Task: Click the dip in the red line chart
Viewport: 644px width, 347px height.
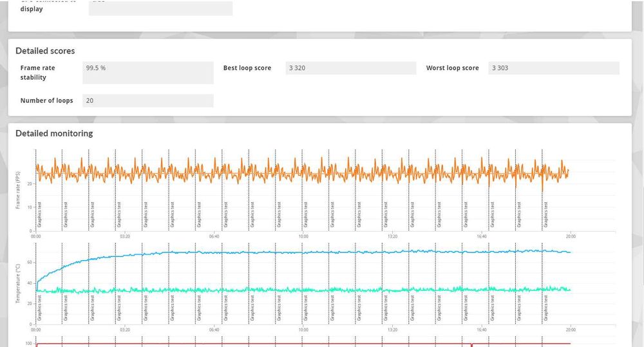Action: [471, 345]
